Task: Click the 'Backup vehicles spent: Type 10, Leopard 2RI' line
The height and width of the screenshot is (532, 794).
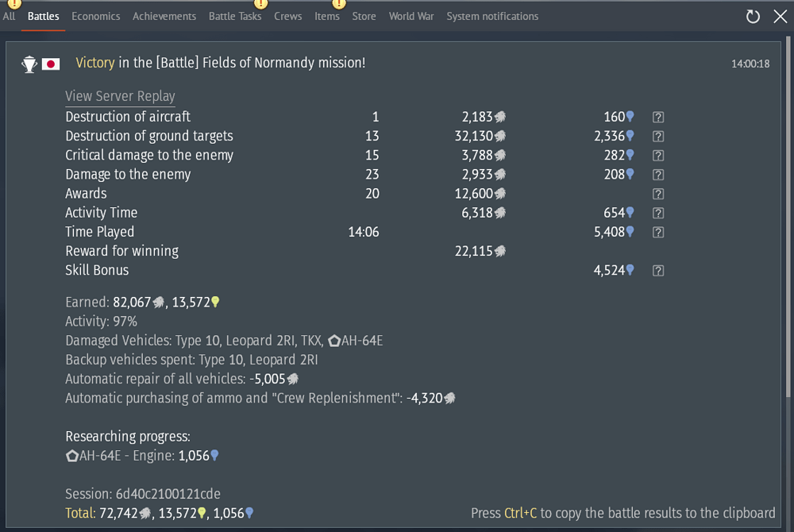Action: pyautogui.click(x=191, y=360)
